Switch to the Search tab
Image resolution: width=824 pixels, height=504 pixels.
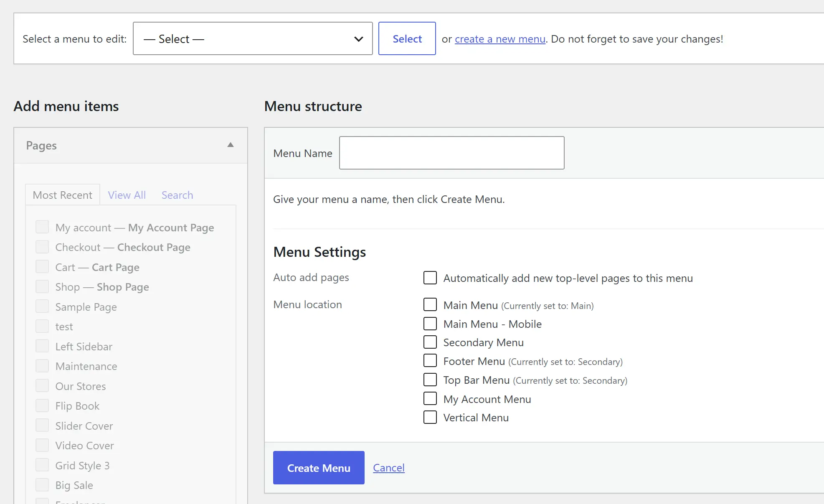click(x=177, y=195)
